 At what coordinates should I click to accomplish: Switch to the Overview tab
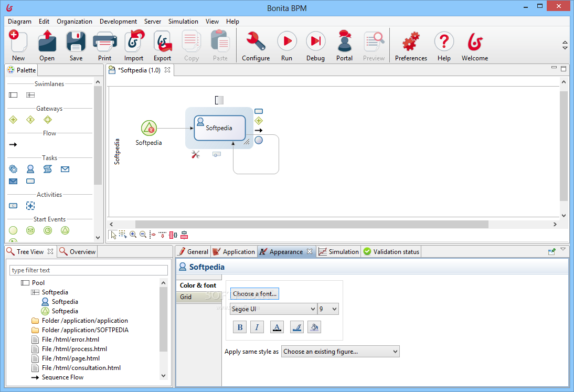[78, 252]
